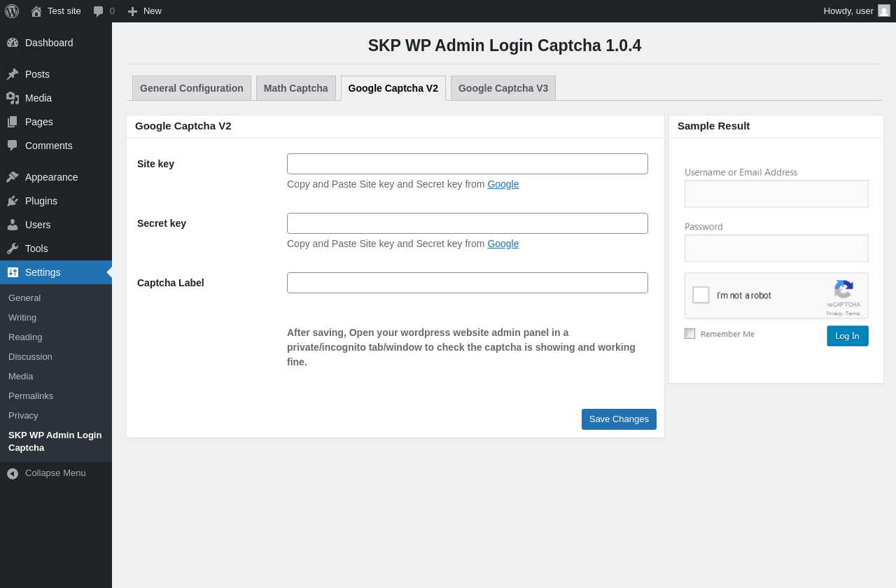The image size is (896, 588).
Task: Open the Appearance menu label
Action: point(52,177)
